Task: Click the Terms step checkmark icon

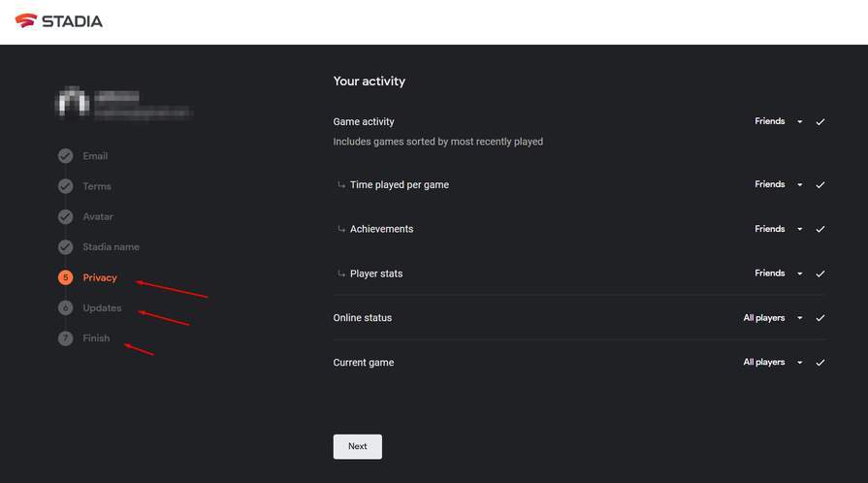Action: (65, 186)
